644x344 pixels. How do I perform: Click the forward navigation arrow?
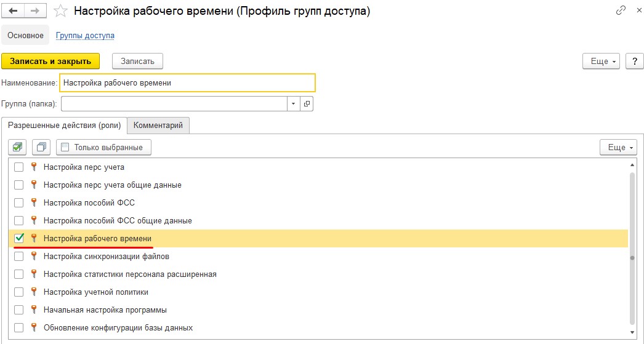35,11
